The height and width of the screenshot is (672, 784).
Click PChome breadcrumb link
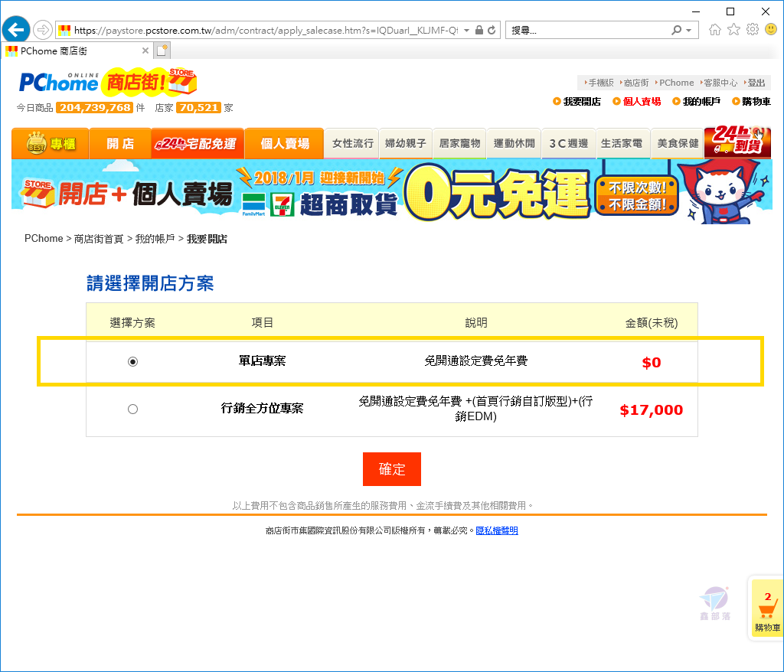pos(44,239)
